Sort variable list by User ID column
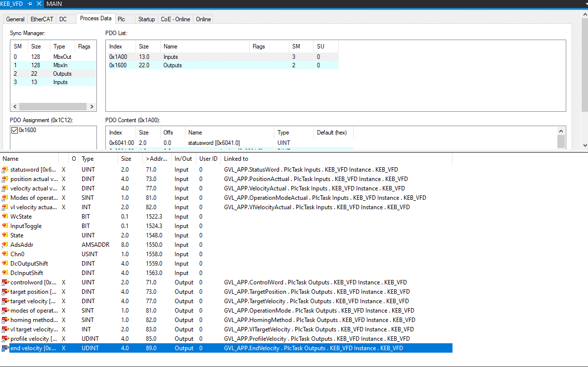The image size is (588, 367). (x=209, y=159)
